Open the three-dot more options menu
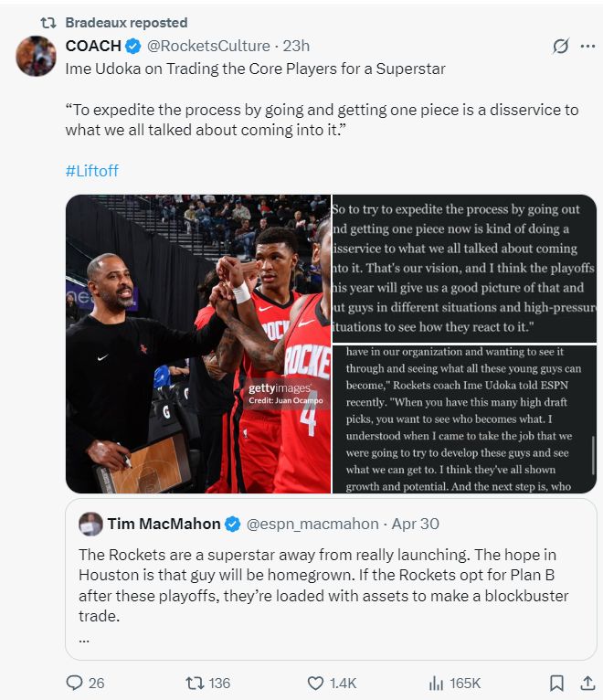The height and width of the screenshot is (700, 603). pos(587,47)
